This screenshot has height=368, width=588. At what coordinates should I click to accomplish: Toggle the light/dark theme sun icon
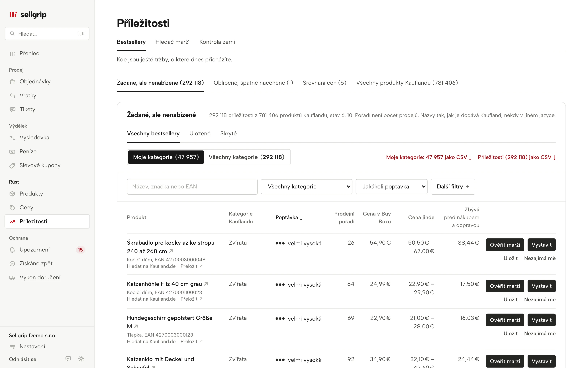pyautogui.click(x=81, y=359)
